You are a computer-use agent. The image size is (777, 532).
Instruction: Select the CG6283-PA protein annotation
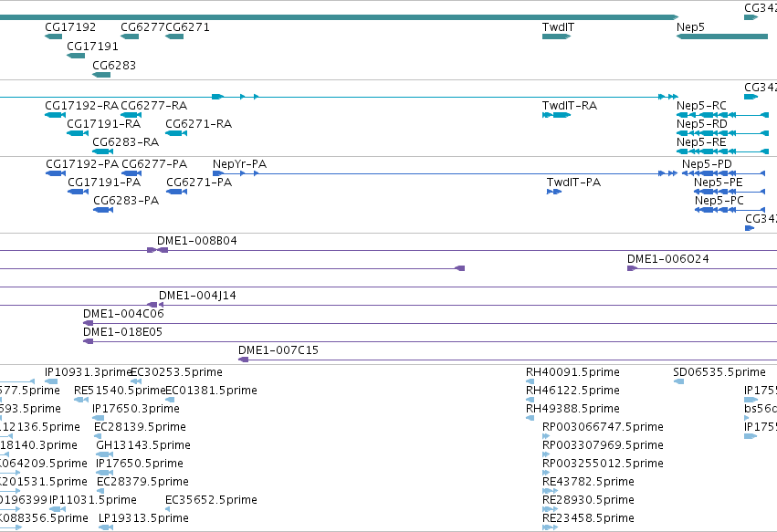pos(103,210)
